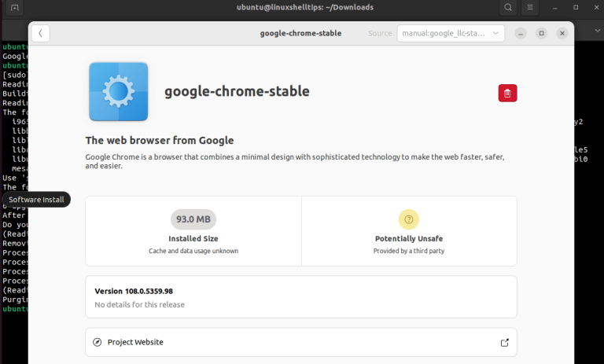Close the terminal window
This screenshot has width=604, height=364.
[595, 8]
